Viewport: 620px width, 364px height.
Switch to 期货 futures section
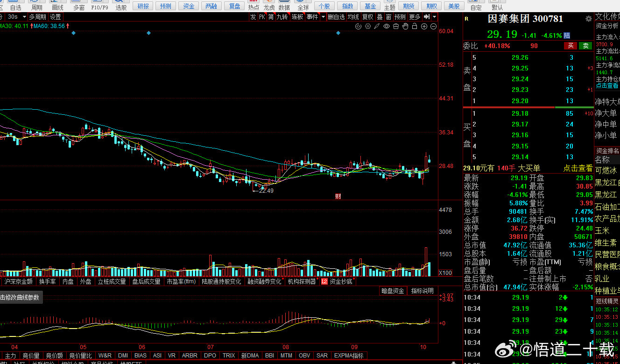pyautogui.click(x=409, y=6)
